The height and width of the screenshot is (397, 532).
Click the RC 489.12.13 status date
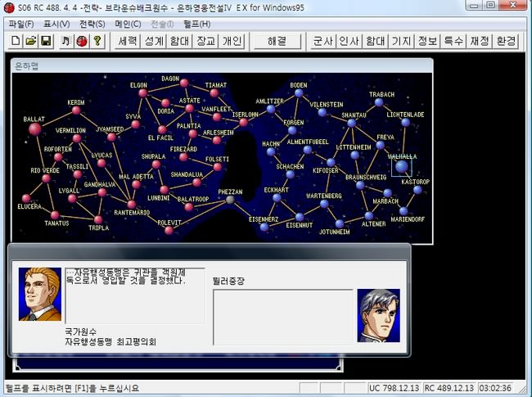click(449, 388)
